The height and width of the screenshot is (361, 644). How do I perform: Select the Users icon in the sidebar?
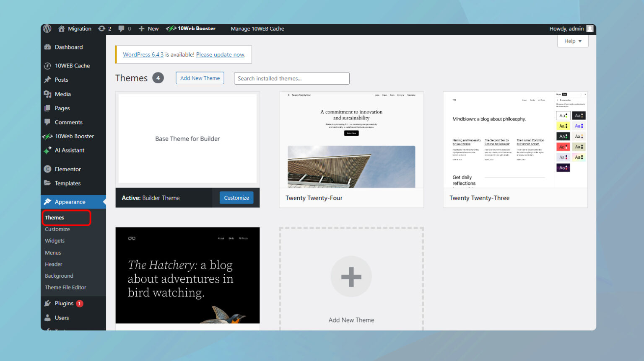pyautogui.click(x=47, y=317)
